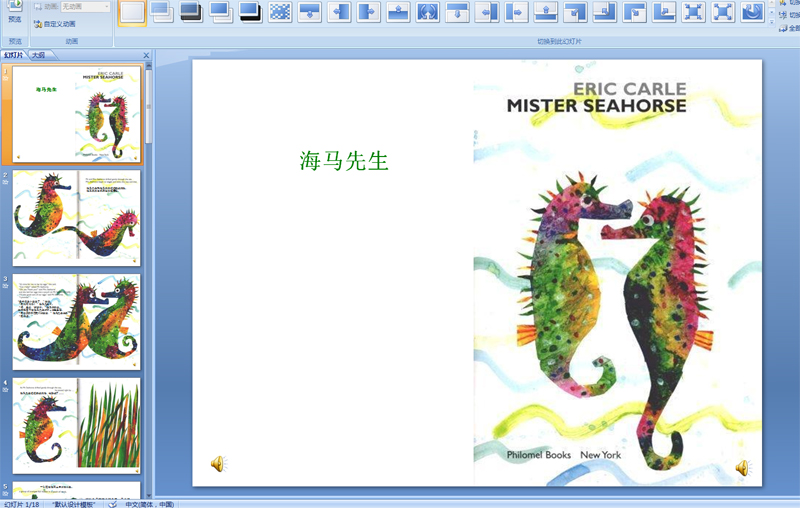This screenshot has height=508, width=800.
Task: Click the ERIC CARLE text on cover
Action: tap(630, 89)
